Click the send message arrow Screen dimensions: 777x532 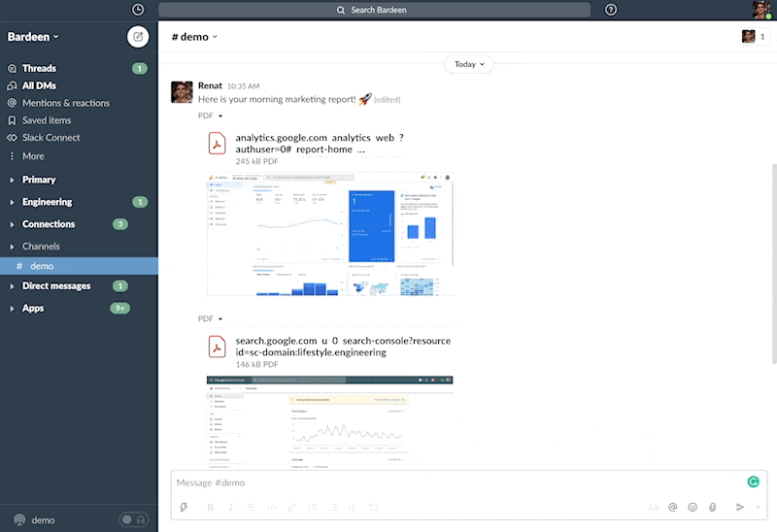pyautogui.click(x=740, y=507)
